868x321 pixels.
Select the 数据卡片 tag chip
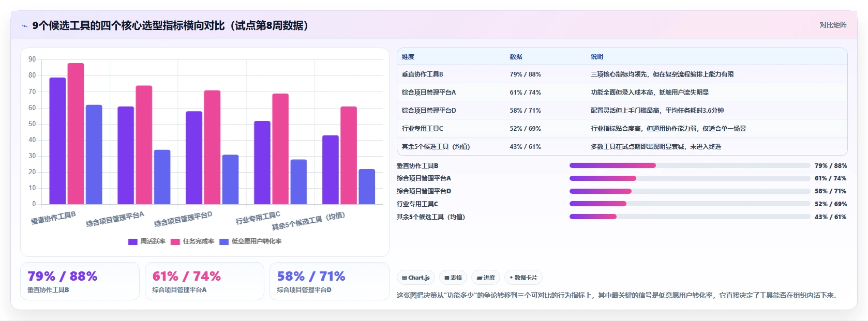point(523,278)
